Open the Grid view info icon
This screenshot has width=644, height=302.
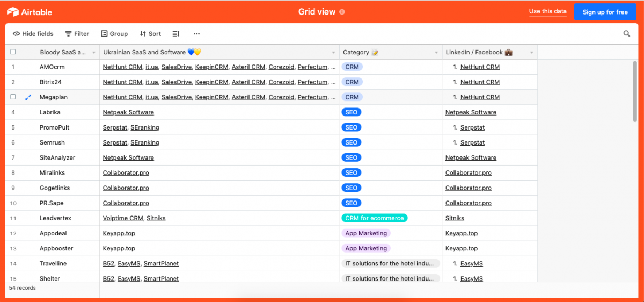(342, 12)
